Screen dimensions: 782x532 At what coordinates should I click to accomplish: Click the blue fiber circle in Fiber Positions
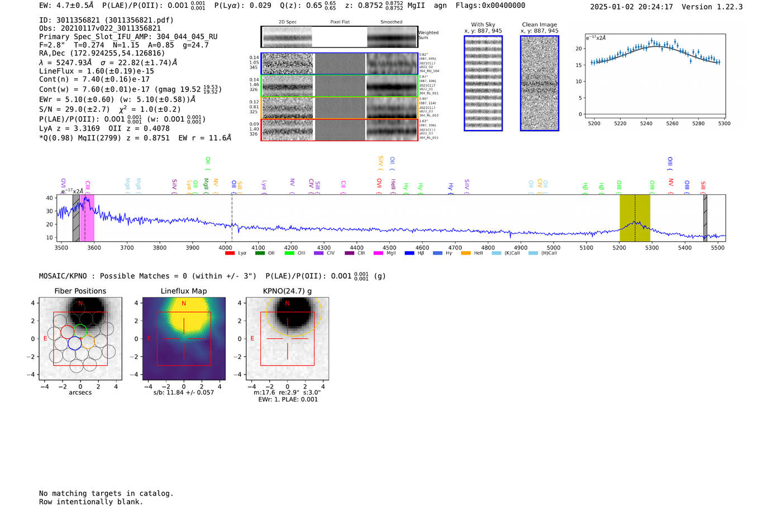point(74,343)
